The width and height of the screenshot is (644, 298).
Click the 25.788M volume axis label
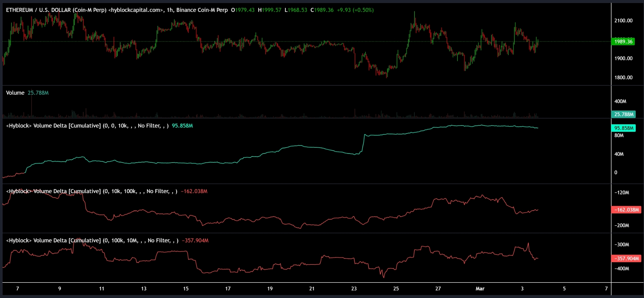tap(623, 114)
